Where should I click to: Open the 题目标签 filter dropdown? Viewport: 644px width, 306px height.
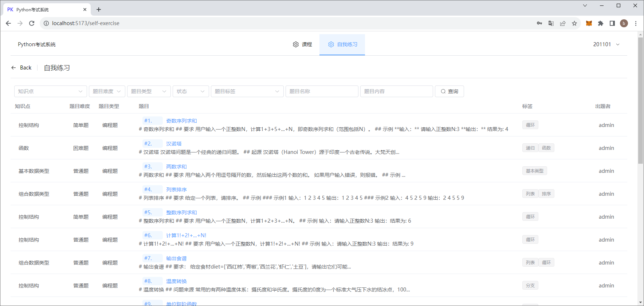(x=247, y=91)
